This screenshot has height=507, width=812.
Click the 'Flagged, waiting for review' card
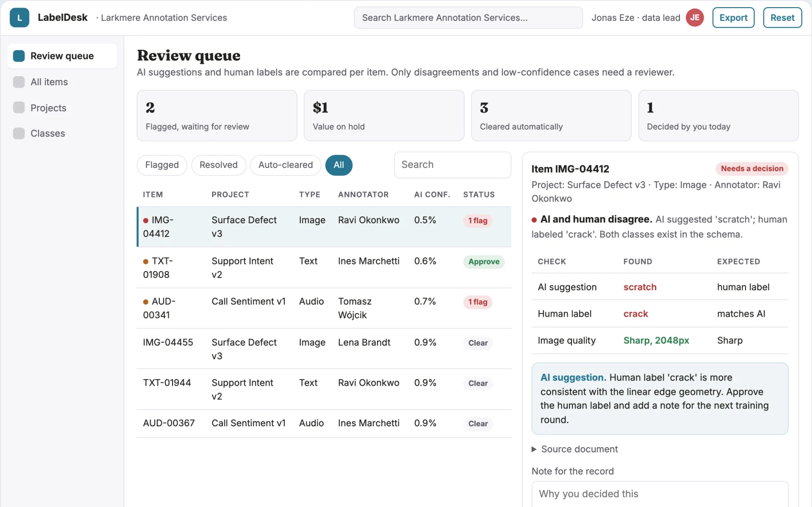217,116
